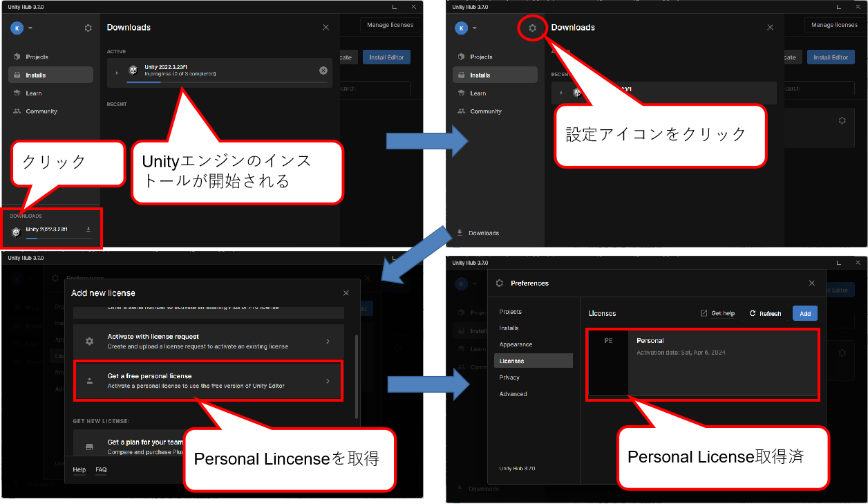This screenshot has width=868, height=504.
Task: Choose Activate with license request option
Action: (x=208, y=342)
